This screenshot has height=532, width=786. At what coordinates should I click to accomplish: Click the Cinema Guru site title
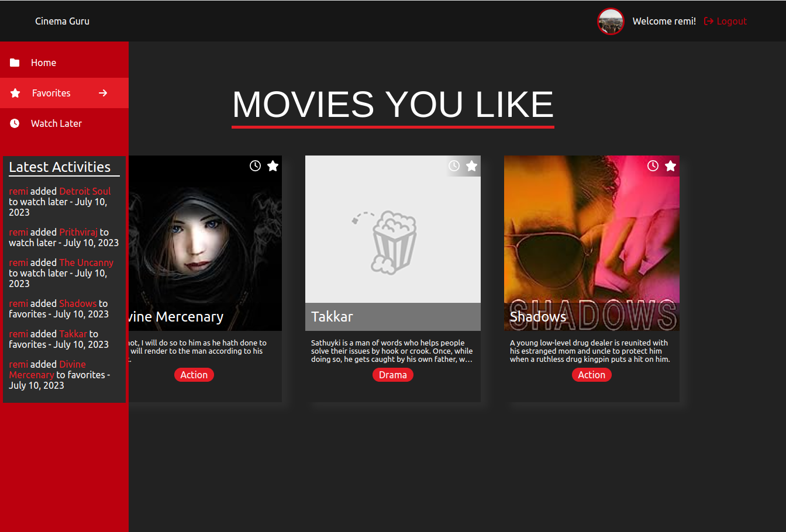tap(62, 22)
